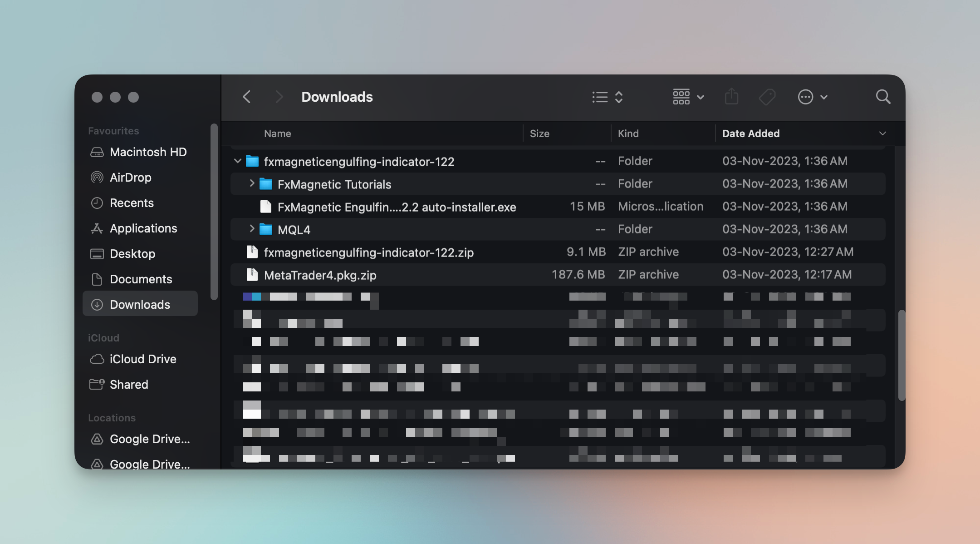The width and height of the screenshot is (980, 544).
Task: Click the file list vertical scrollbar
Action: tap(901, 355)
